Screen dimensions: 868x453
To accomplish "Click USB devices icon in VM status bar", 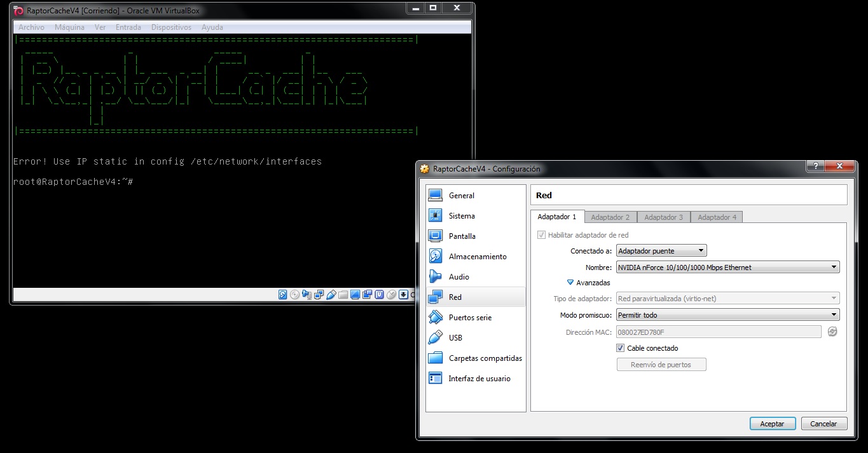I will point(331,295).
